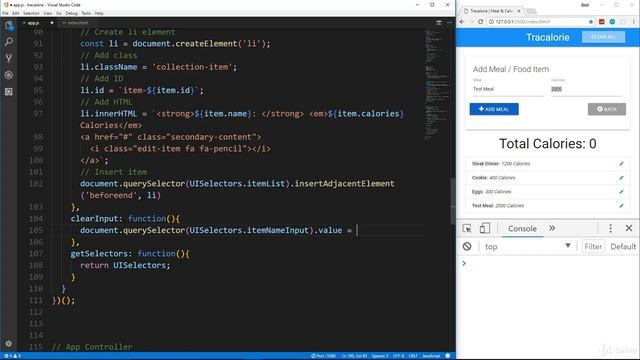This screenshot has width=640, height=360.
Task: Reload the Tracalorie page in Chrome
Action: coord(480,22)
